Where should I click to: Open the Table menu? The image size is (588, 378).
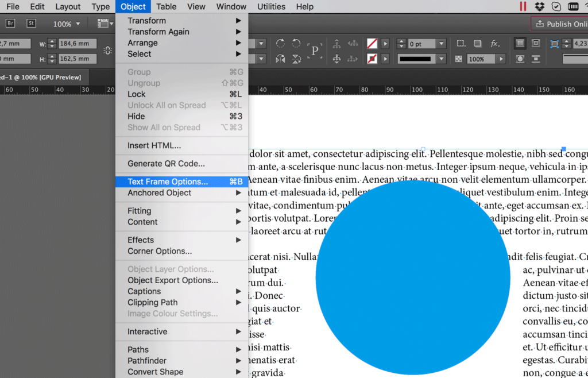tap(166, 6)
